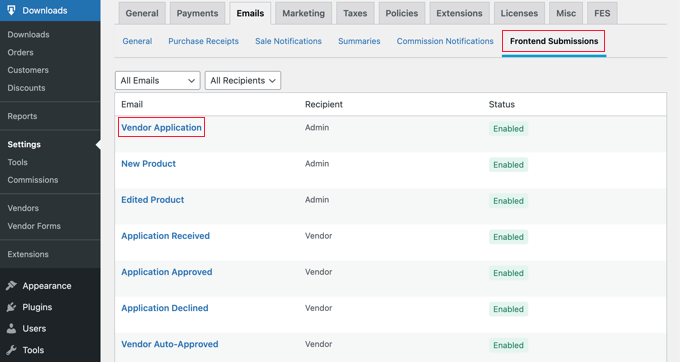This screenshot has width=680, height=362.
Task: Open Reports in the sidebar
Action: point(22,116)
